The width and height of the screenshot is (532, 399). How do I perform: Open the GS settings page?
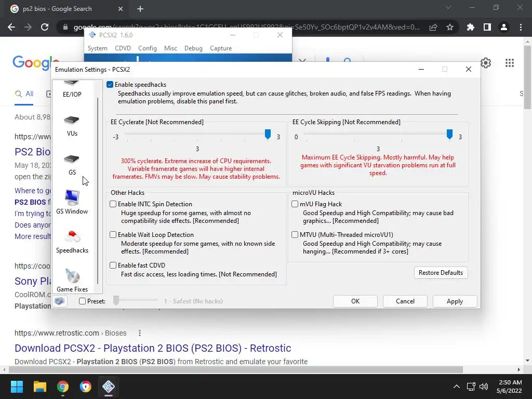click(72, 165)
